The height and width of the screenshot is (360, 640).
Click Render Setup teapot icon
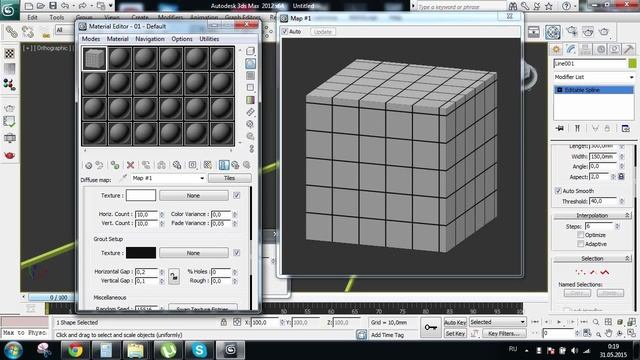pos(572,32)
